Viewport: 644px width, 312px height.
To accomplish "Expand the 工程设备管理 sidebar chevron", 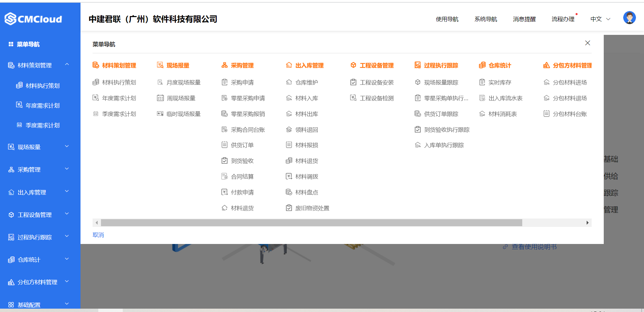I will [x=67, y=214].
